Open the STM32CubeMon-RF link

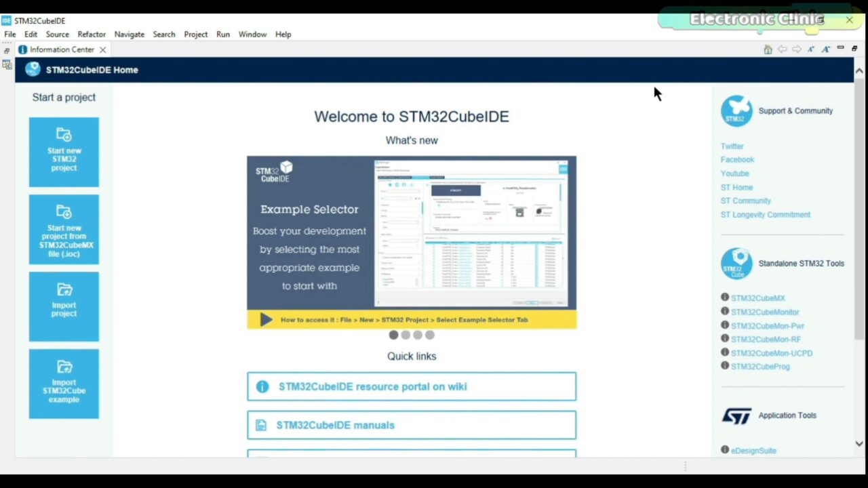[766, 340]
